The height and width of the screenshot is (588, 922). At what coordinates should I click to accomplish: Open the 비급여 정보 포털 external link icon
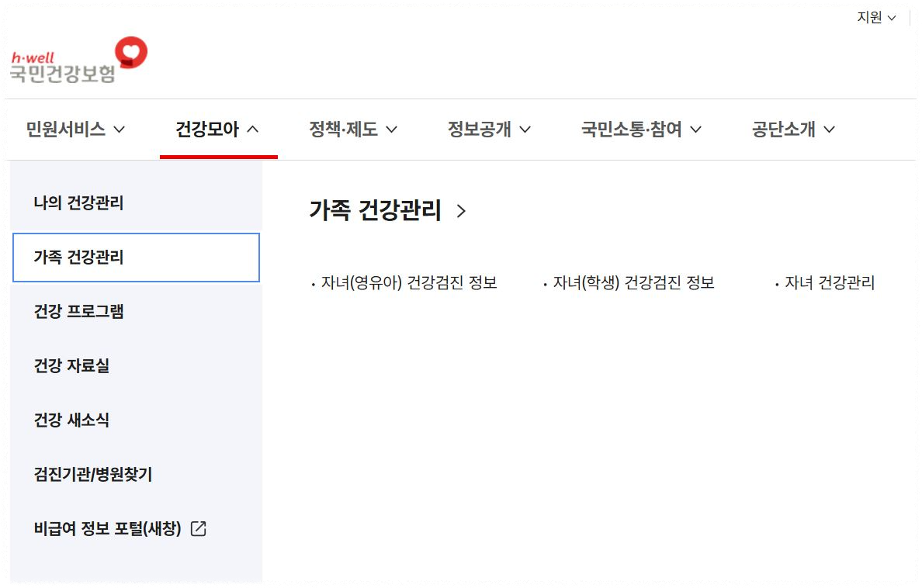(199, 528)
